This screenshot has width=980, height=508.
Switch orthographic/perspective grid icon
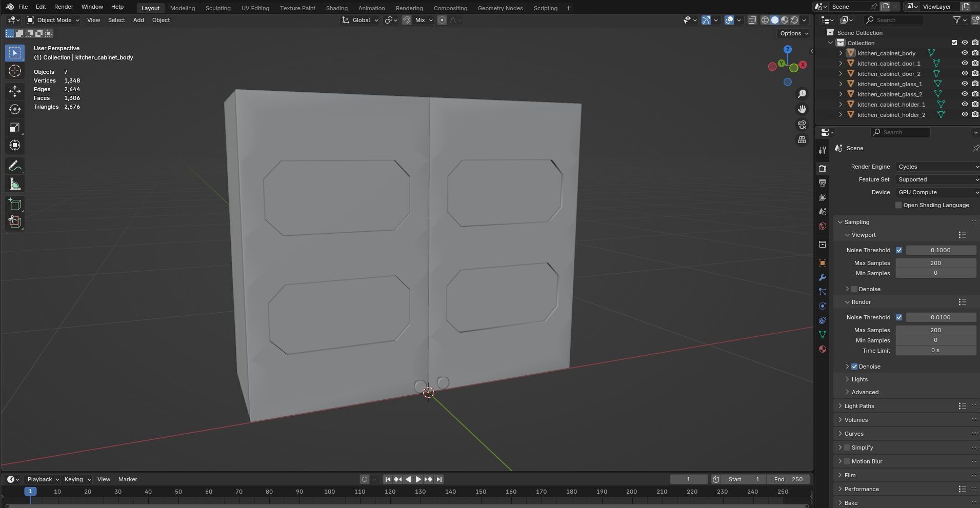802,140
